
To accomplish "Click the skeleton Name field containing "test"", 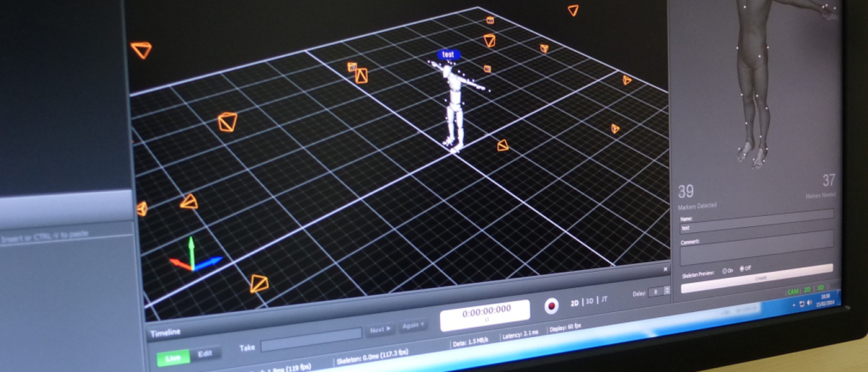I will pos(756,228).
